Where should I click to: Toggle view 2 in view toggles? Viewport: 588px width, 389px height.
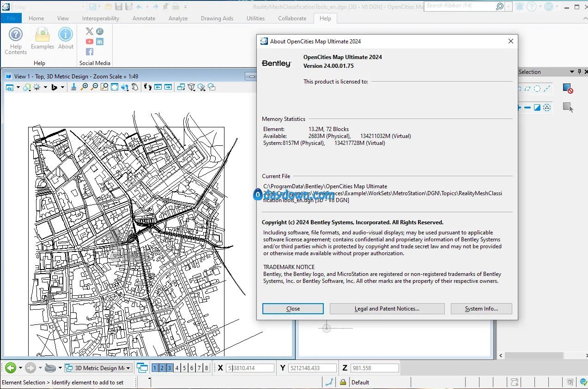pos(162,368)
